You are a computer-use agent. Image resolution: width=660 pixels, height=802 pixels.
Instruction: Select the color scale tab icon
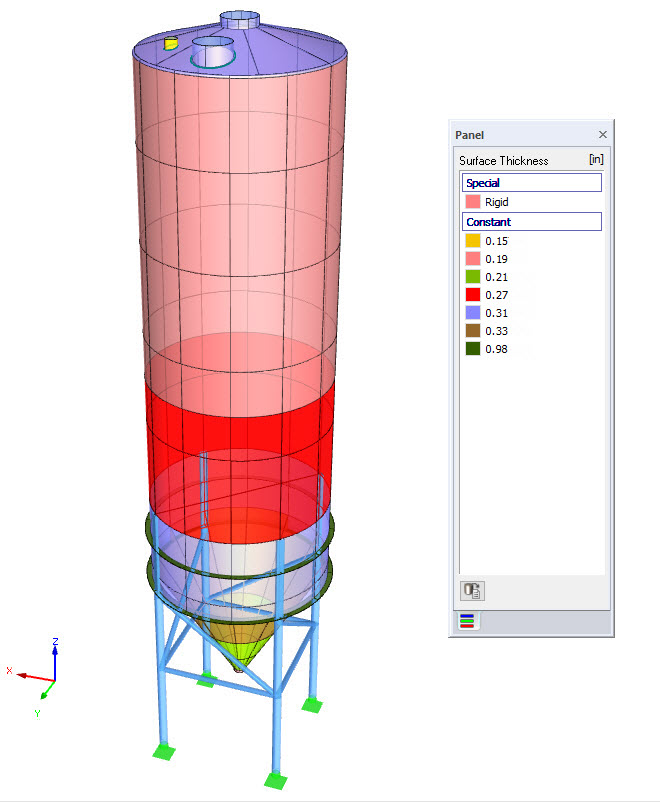coord(467,621)
